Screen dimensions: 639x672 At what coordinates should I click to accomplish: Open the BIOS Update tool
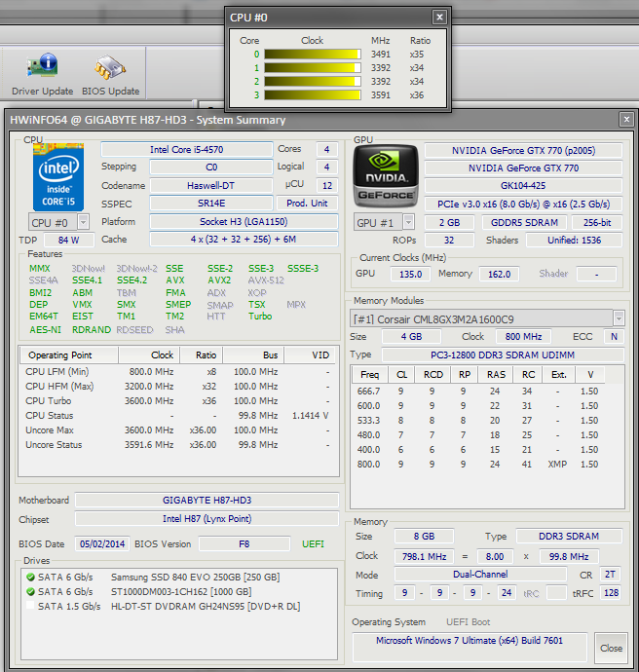111,73
